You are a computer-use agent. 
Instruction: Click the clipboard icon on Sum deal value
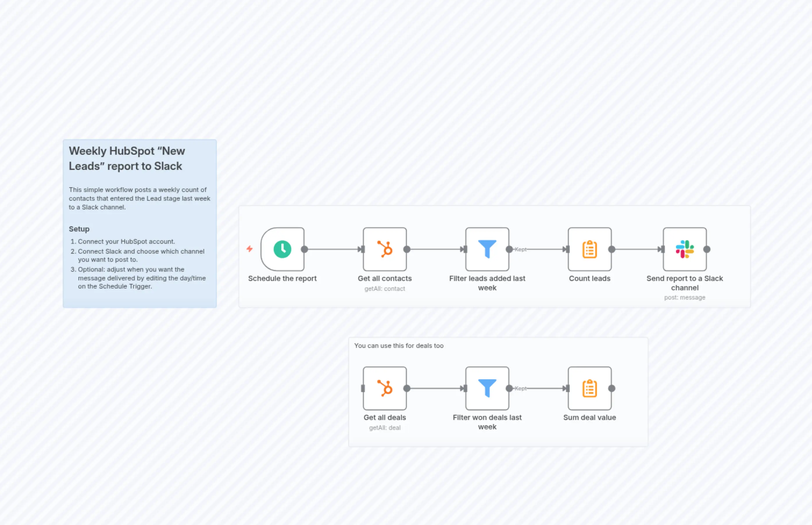pos(589,388)
